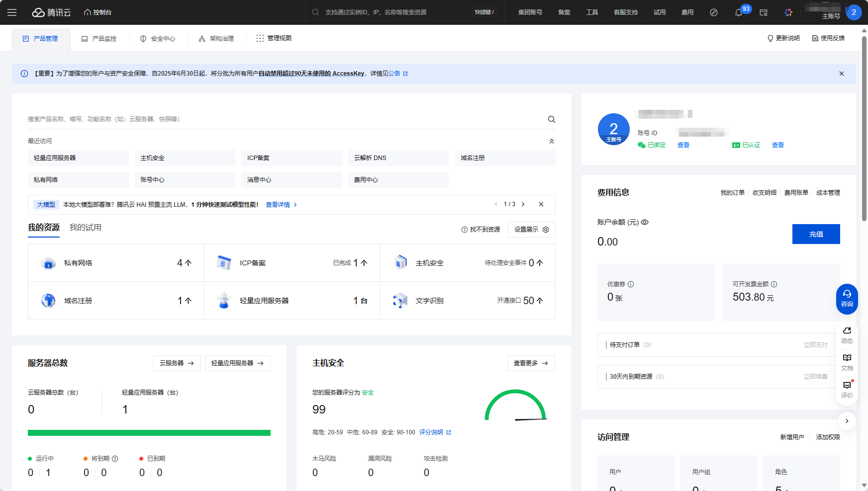Click 新增用户 in 访问管理 panel
Image resolution: width=868 pixels, height=491 pixels.
point(792,437)
